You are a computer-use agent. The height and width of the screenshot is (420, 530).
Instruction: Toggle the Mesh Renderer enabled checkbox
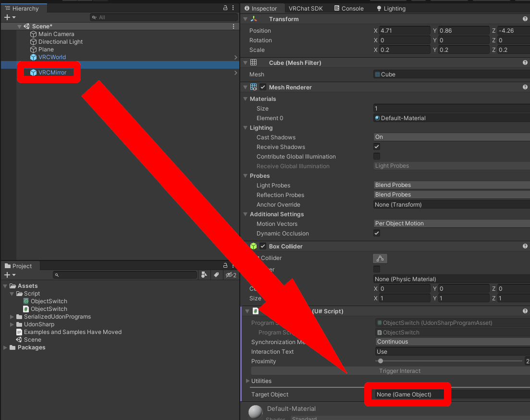point(263,87)
